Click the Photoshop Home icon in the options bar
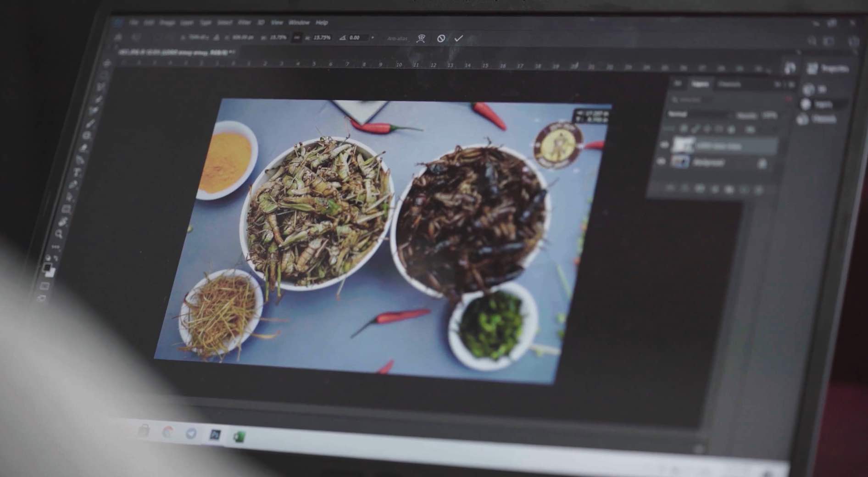Viewport: 868px width, 477px height. [x=118, y=37]
